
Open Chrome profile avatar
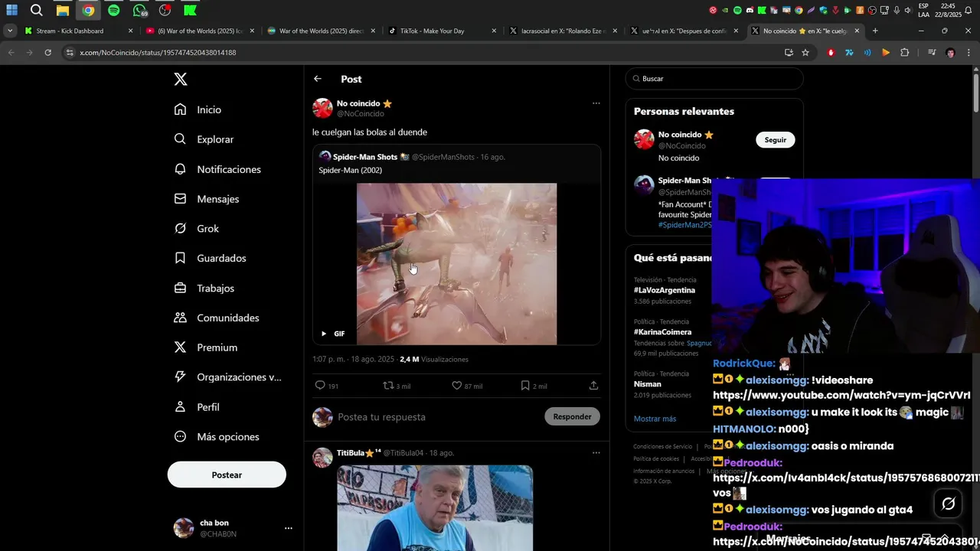click(x=950, y=52)
